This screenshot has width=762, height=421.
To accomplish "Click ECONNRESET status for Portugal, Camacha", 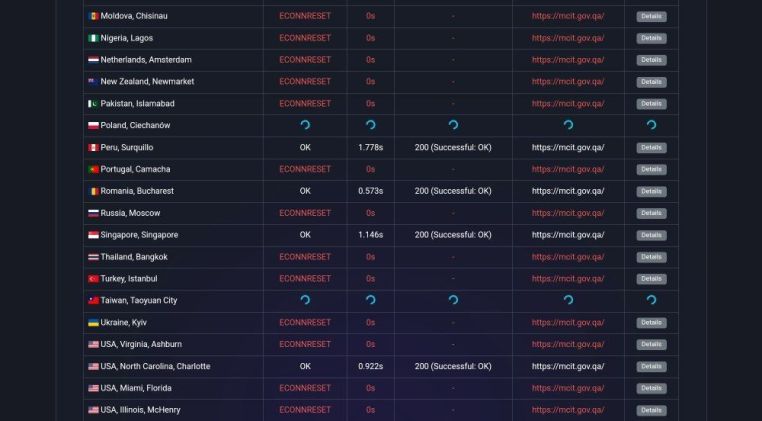I will 305,169.
